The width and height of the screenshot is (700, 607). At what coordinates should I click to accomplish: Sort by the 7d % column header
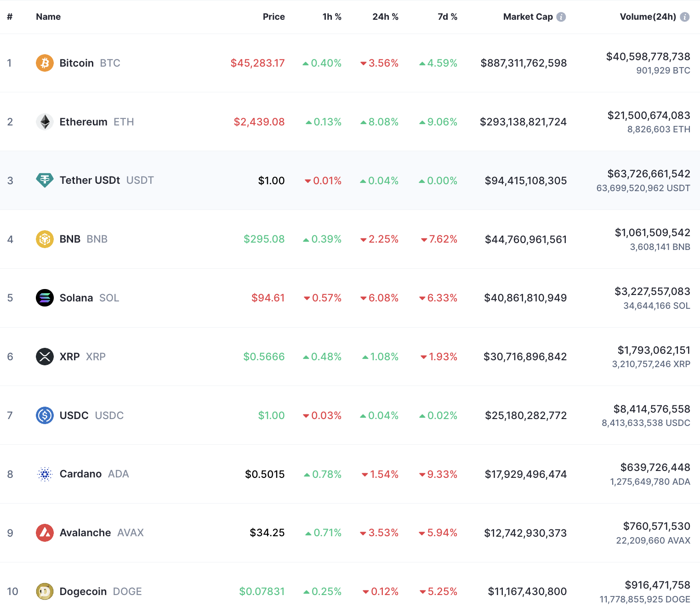coord(447,17)
